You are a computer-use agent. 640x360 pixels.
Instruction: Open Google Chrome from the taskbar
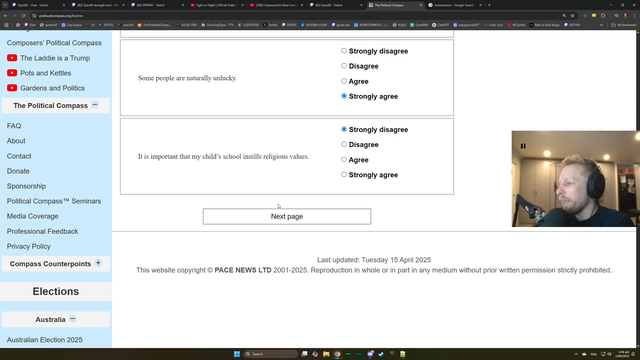coord(337,354)
